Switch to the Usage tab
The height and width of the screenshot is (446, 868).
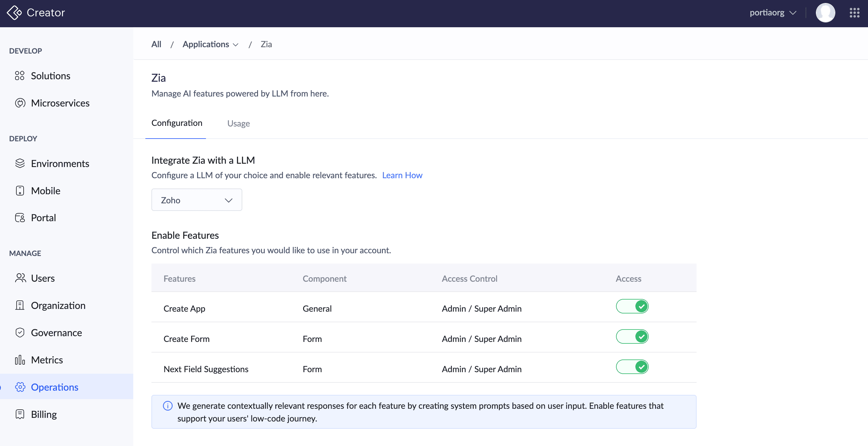(238, 123)
